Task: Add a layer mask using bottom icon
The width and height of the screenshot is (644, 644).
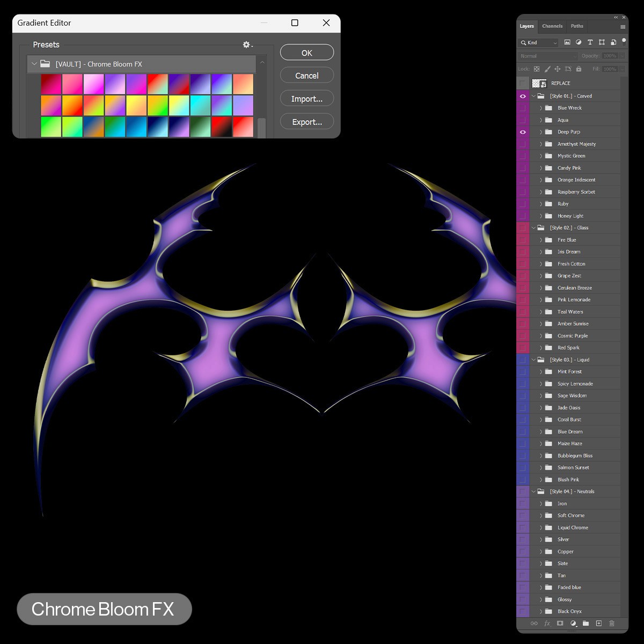Action: coord(560,624)
